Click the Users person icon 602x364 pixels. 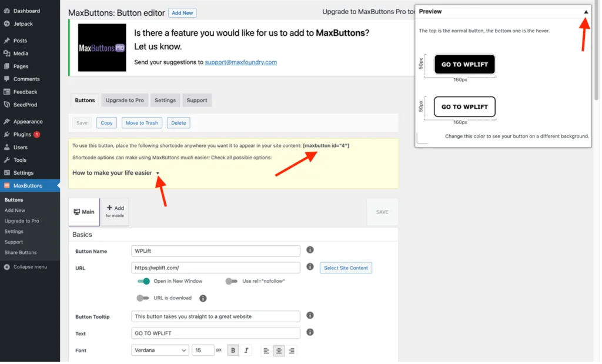pyautogui.click(x=7, y=147)
